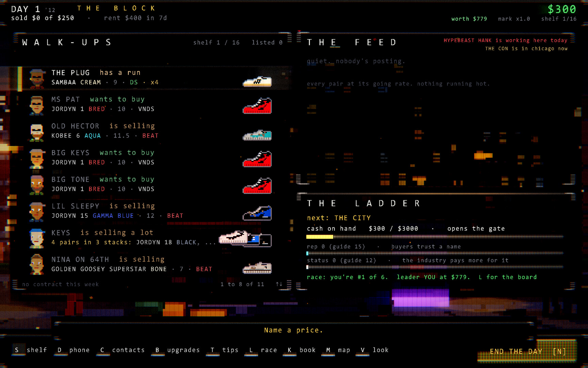
Task: Open the phone menu
Action: pyautogui.click(x=73, y=350)
